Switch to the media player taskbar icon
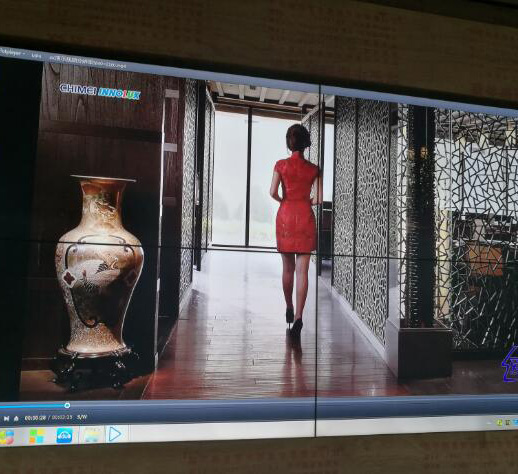This screenshot has height=474, width=518. (x=114, y=434)
